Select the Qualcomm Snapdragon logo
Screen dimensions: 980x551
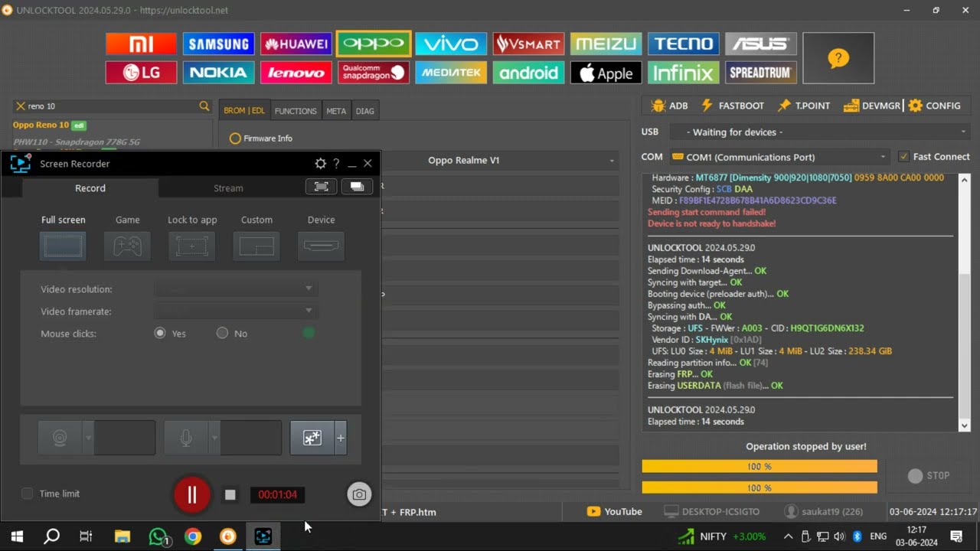point(374,73)
